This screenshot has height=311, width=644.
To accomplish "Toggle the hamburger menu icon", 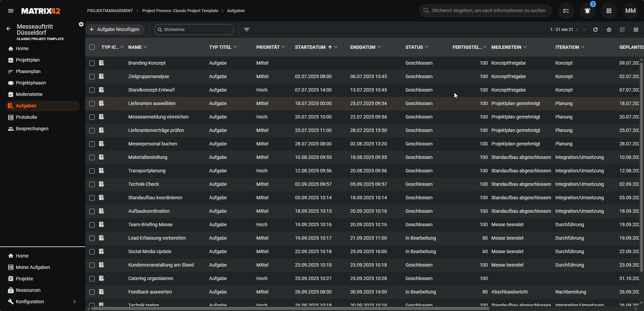I will coord(11,11).
